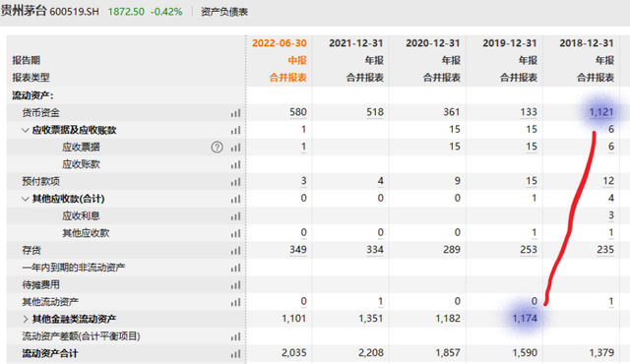Collapse the 应收票据及应收账款 group
The image size is (630, 364).
26,130
